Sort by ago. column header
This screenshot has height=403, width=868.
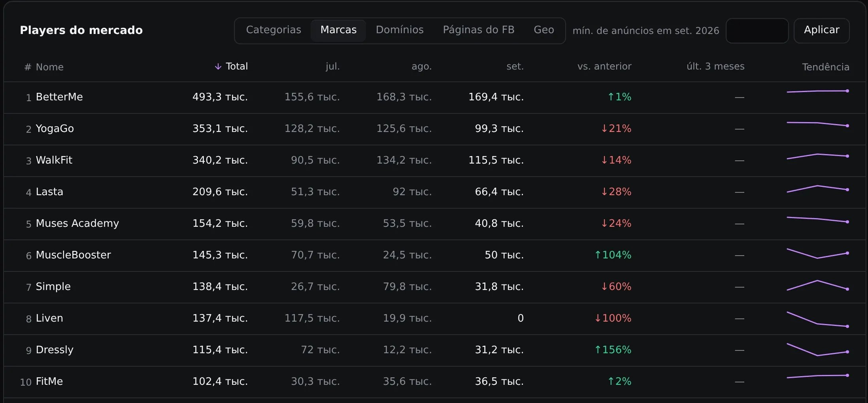(x=421, y=66)
